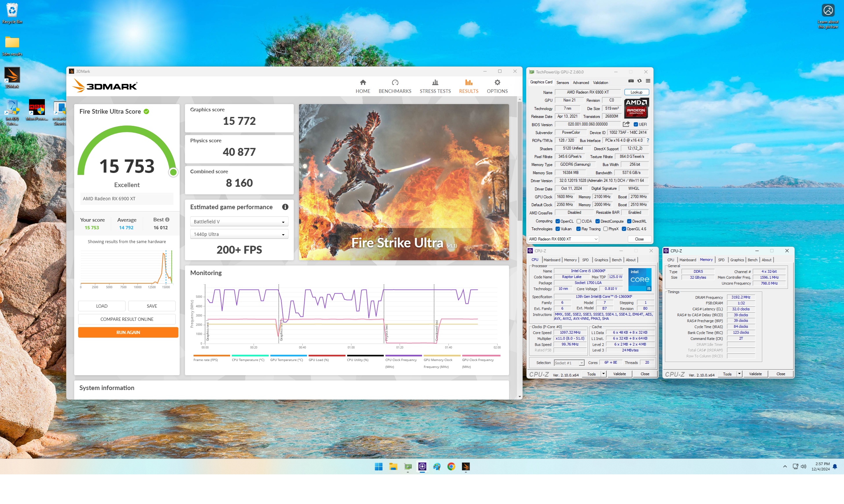Switch to 3DMark in the taskbar
This screenshot has height=504, width=844.
tap(466, 467)
